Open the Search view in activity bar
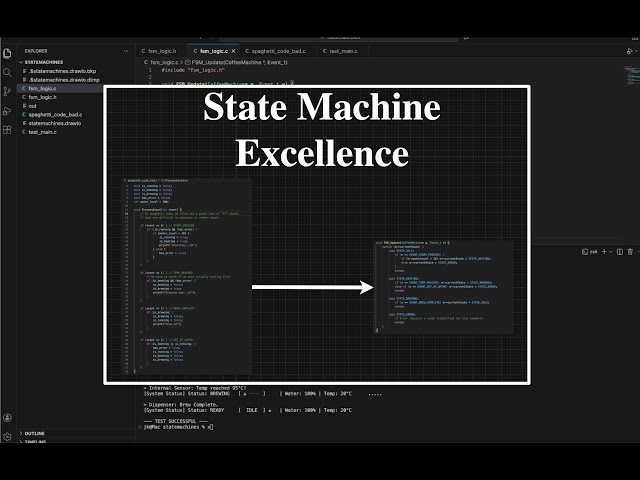Image resolution: width=640 pixels, height=480 pixels. pyautogui.click(x=7, y=73)
